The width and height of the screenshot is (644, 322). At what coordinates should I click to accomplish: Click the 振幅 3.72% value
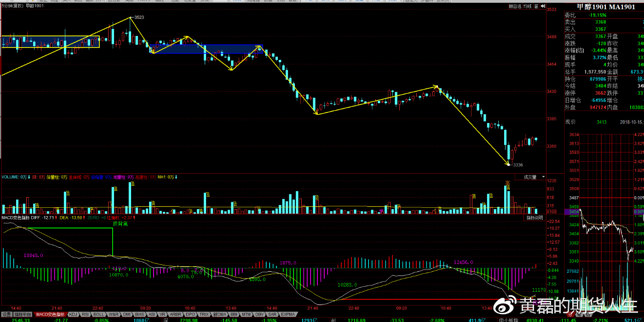pos(599,58)
